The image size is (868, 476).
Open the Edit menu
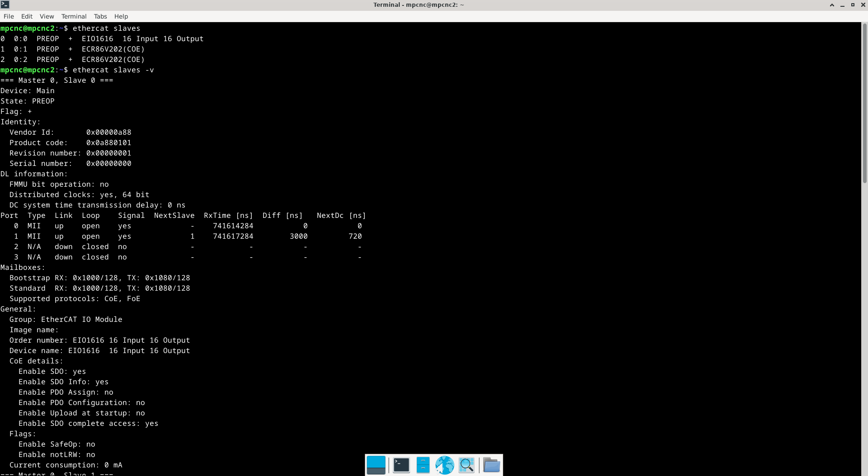tap(27, 16)
